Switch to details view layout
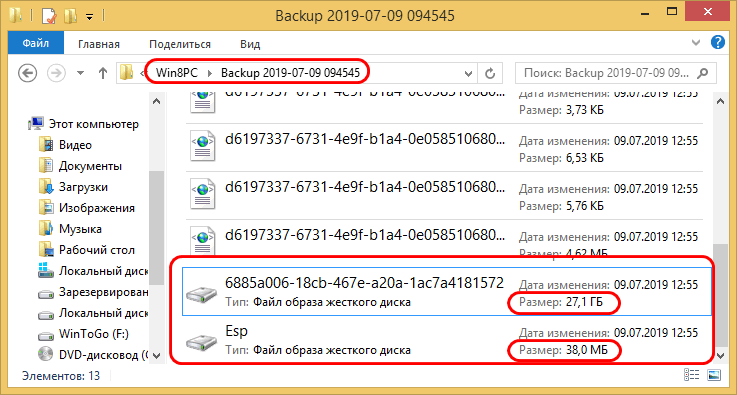 click(x=691, y=376)
